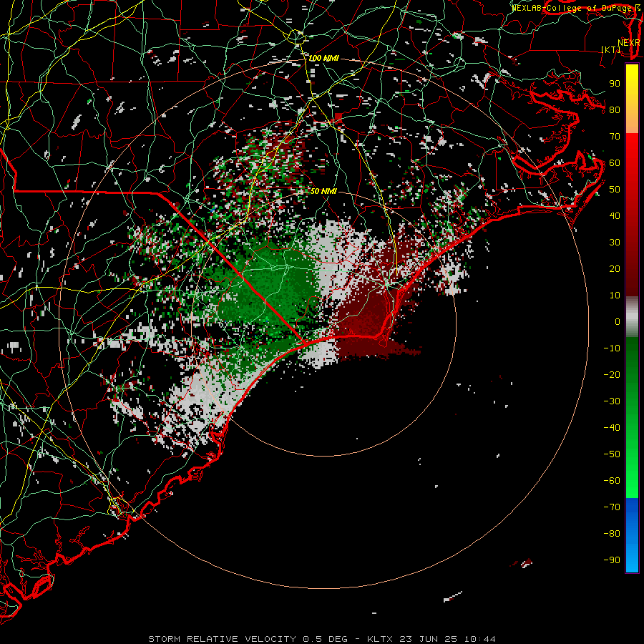Viewport: 644px width, 644px height.
Task: Click the -10 legend value
Action: pos(612,348)
